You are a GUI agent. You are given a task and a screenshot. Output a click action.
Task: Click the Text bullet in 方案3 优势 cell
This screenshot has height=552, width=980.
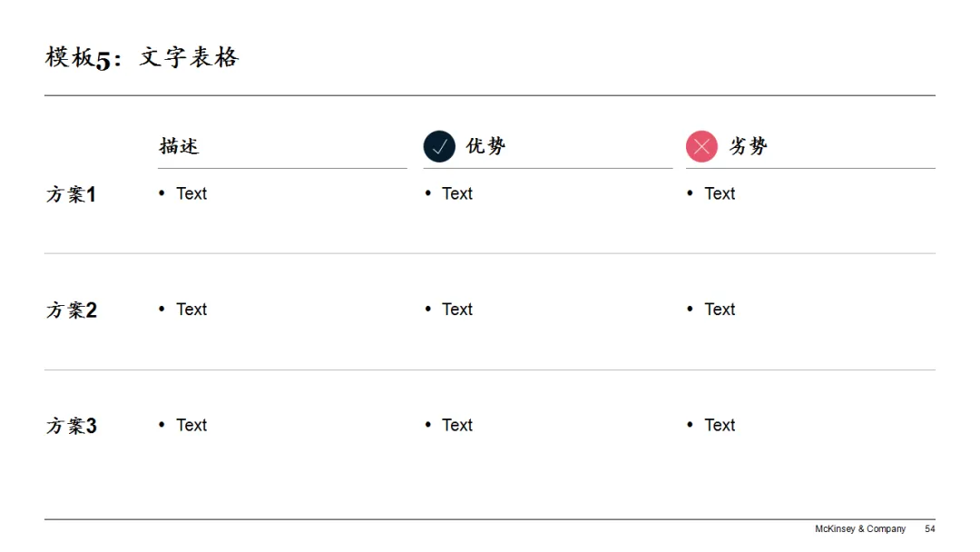click(457, 425)
